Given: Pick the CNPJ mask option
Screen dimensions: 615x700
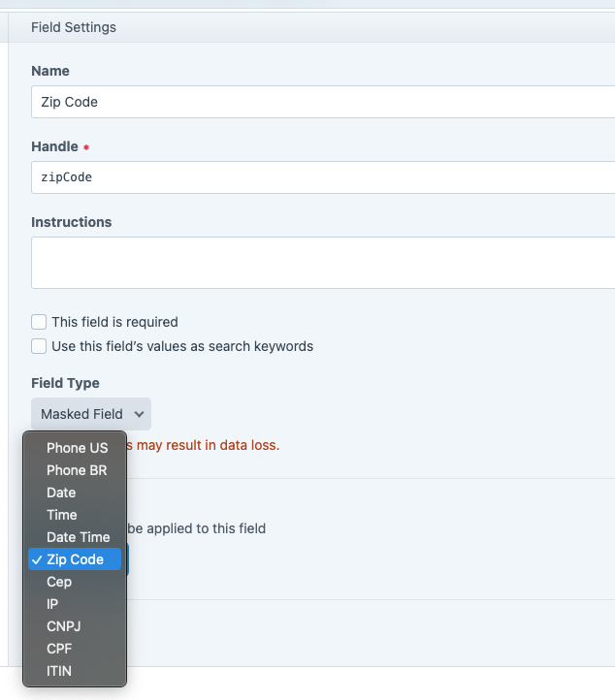Looking at the screenshot, I should click(x=75, y=626).
